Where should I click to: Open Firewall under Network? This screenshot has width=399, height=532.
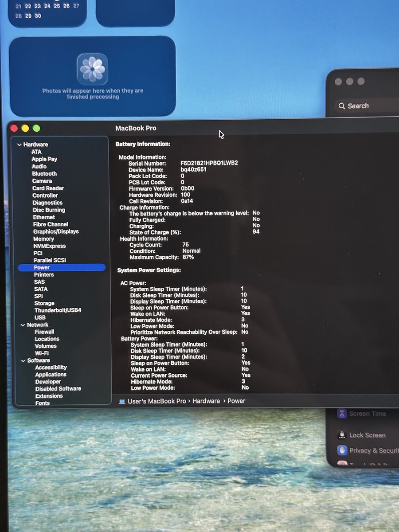point(44,332)
